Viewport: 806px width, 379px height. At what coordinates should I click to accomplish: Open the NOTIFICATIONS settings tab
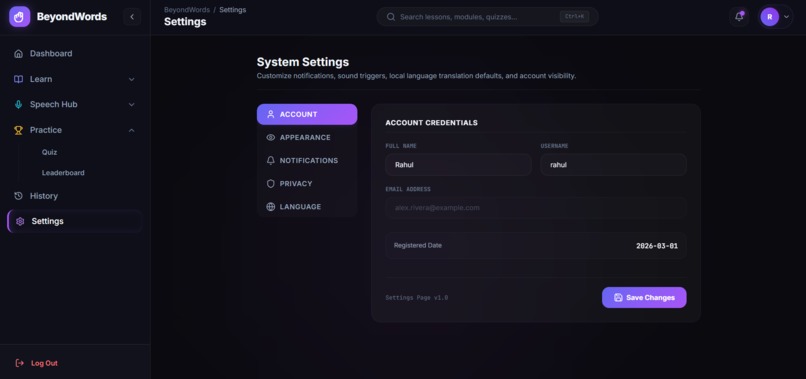tap(307, 160)
